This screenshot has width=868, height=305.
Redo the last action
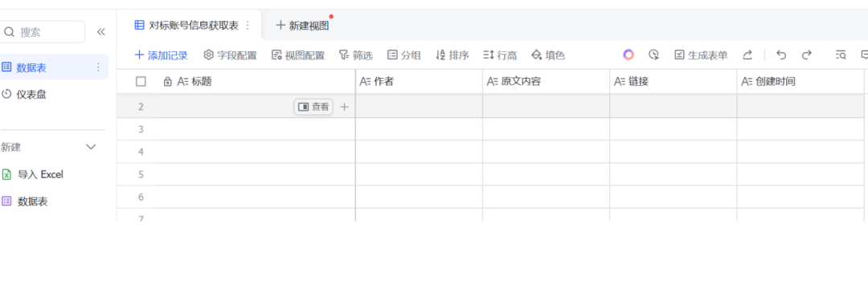pyautogui.click(x=807, y=55)
